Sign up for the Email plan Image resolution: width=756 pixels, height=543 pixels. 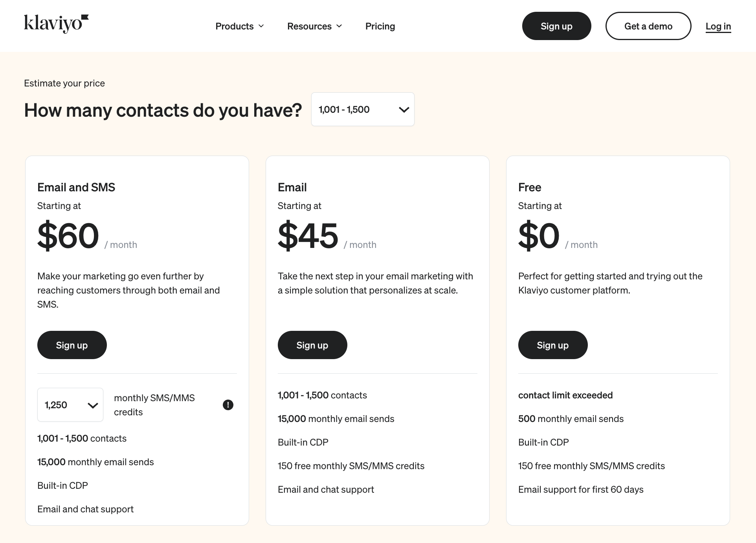point(312,345)
